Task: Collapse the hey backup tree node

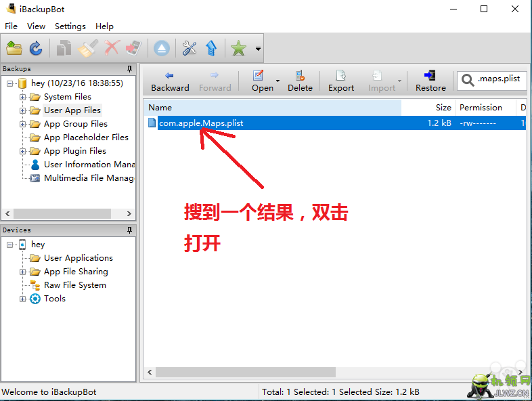Action: [10, 83]
